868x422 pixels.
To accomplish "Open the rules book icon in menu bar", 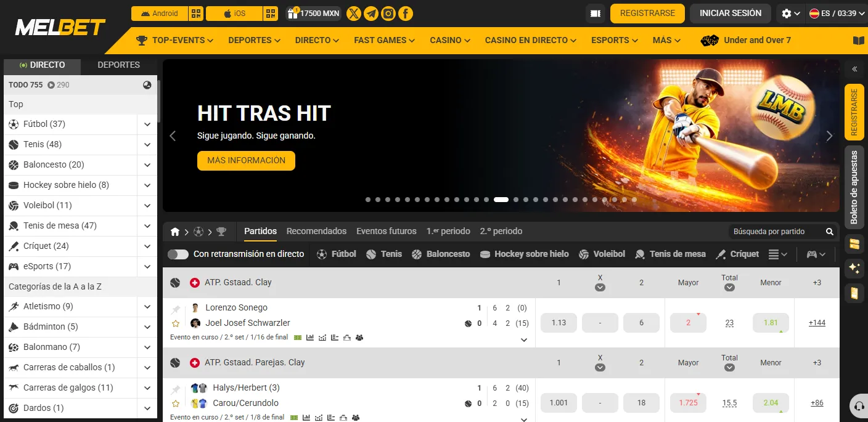I will [x=858, y=41].
